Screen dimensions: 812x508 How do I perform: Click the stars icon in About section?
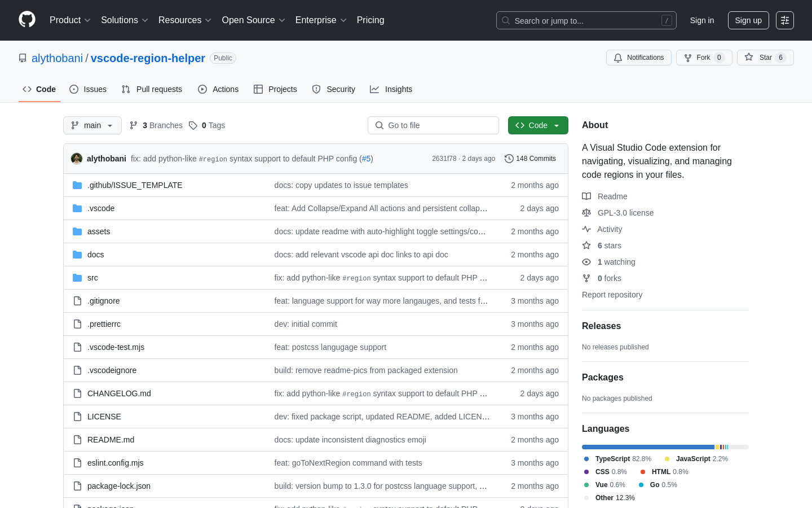(x=586, y=246)
